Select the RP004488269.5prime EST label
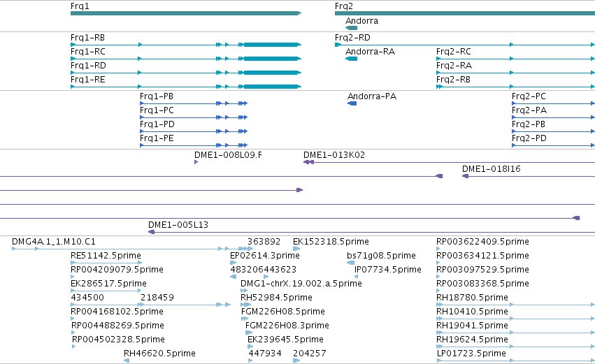This screenshot has height=364, width=595. [x=117, y=326]
